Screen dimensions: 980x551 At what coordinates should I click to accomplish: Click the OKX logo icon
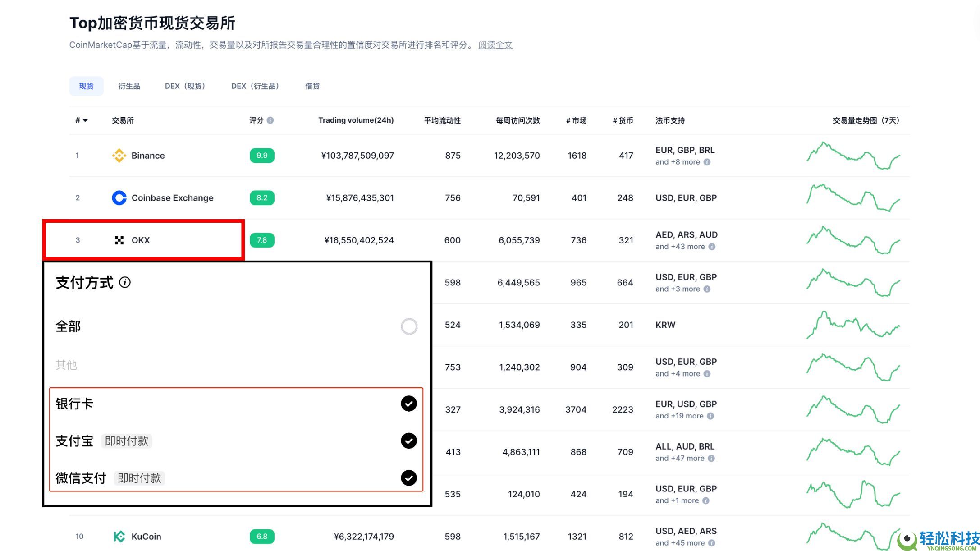point(119,240)
